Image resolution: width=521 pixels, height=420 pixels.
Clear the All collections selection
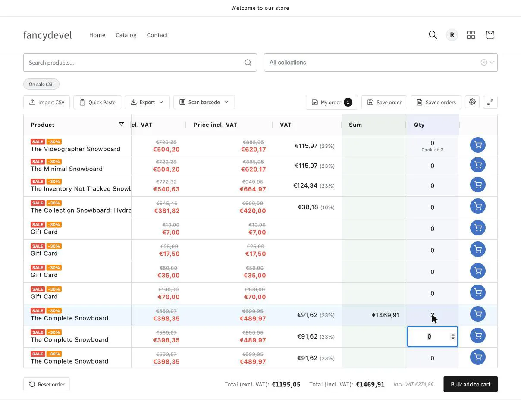point(484,63)
